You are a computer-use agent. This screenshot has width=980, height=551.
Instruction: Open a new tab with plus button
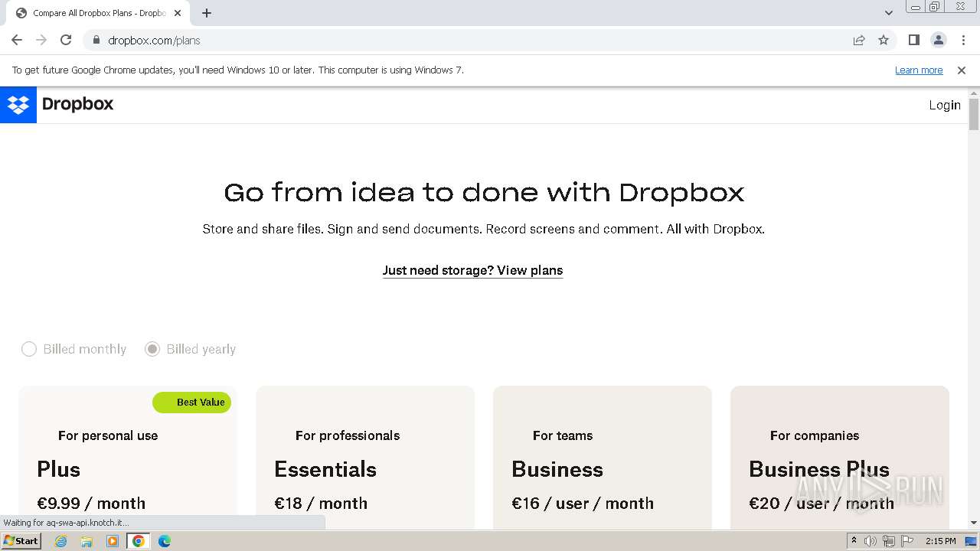pyautogui.click(x=207, y=13)
